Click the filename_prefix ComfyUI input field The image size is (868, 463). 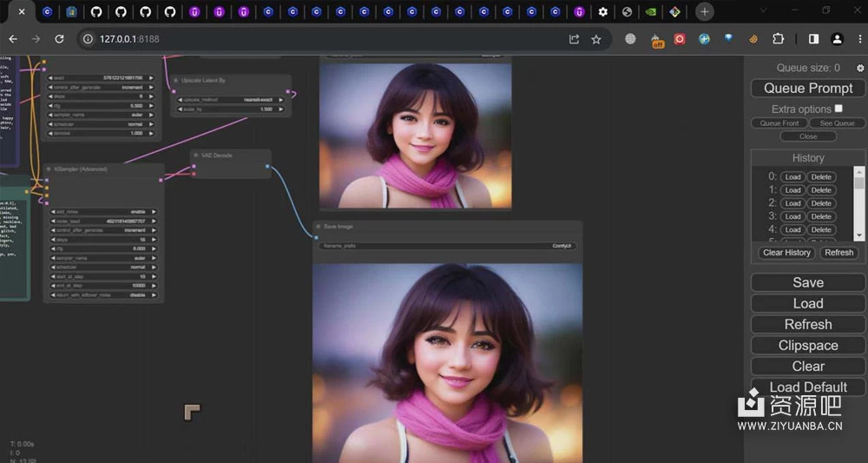[x=447, y=246]
